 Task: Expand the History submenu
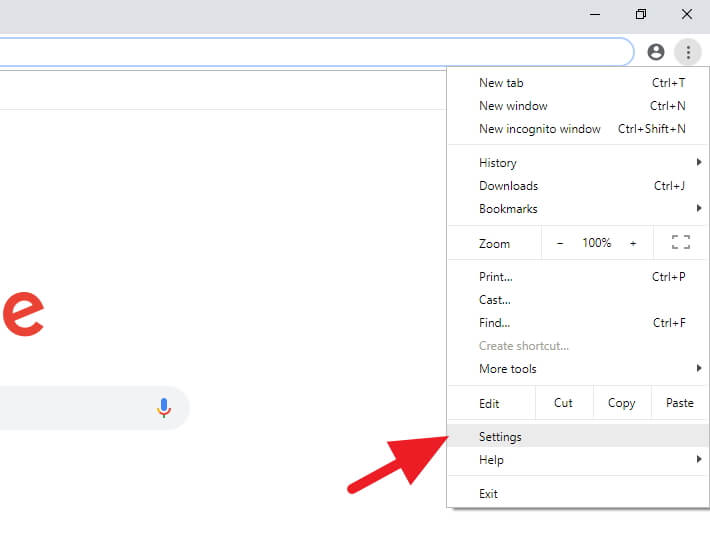(578, 163)
